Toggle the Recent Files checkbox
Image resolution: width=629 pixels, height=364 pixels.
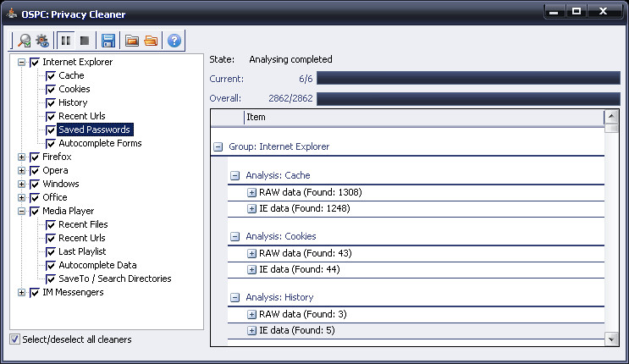51,224
